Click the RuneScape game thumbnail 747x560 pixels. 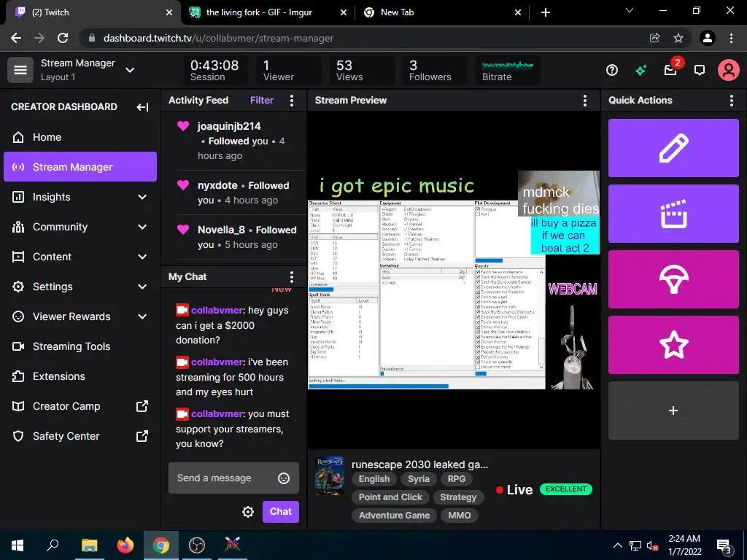(330, 476)
